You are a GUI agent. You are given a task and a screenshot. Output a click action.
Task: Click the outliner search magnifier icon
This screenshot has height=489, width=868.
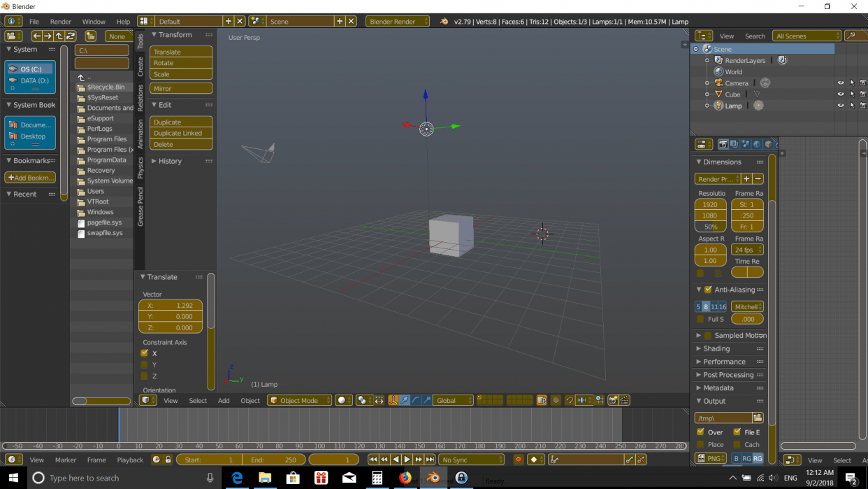click(851, 36)
